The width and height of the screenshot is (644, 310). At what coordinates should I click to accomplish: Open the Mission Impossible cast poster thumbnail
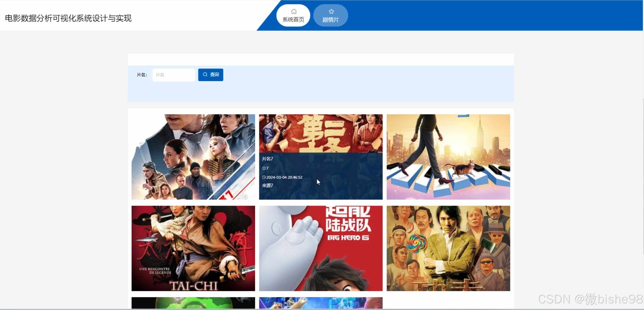click(193, 157)
